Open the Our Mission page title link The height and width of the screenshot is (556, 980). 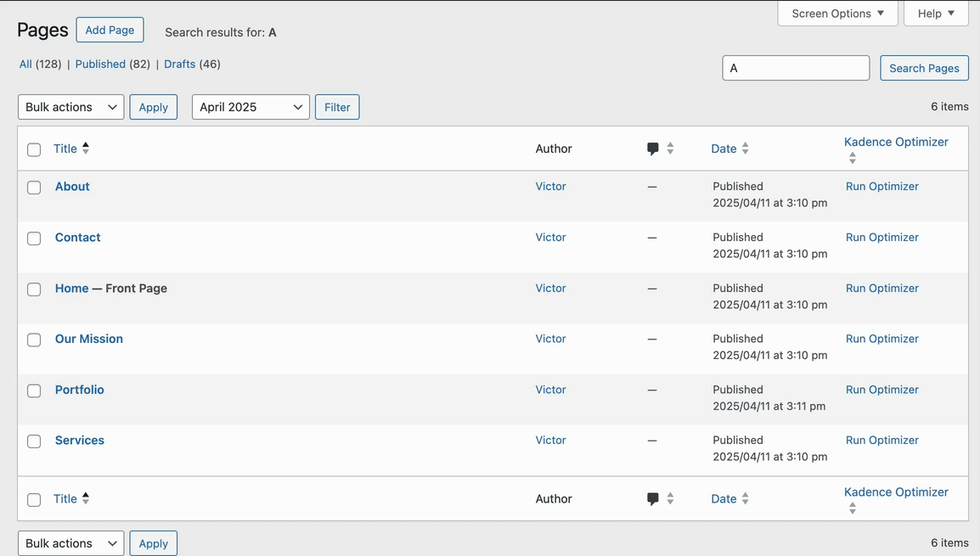[89, 339]
